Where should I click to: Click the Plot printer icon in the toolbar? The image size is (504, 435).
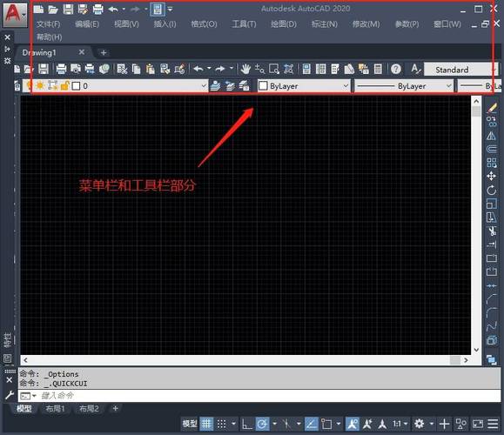tap(61, 69)
